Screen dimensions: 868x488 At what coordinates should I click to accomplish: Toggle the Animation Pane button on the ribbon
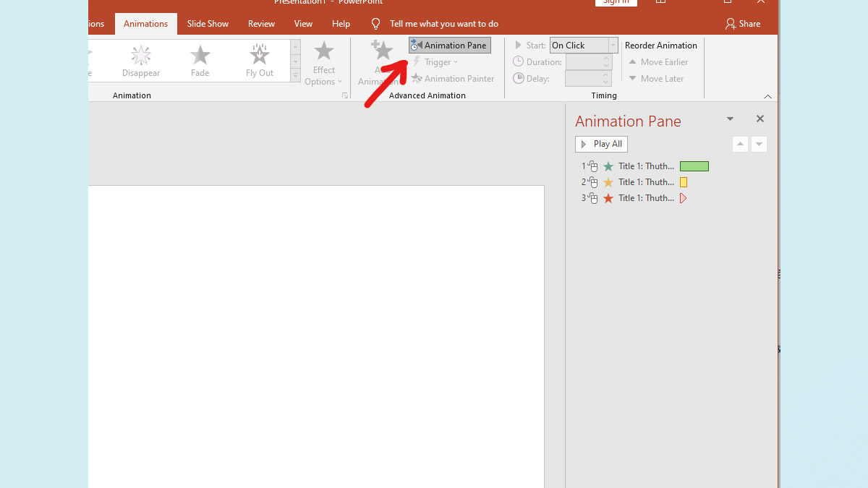pyautogui.click(x=449, y=45)
